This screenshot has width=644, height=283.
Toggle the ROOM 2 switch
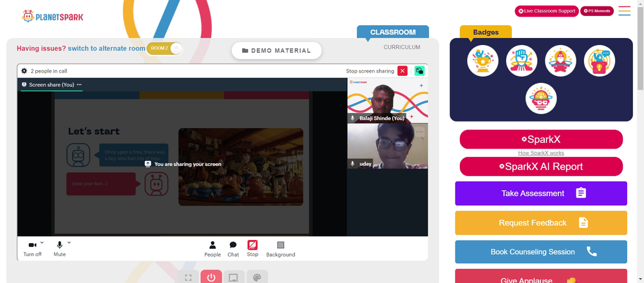pos(164,48)
